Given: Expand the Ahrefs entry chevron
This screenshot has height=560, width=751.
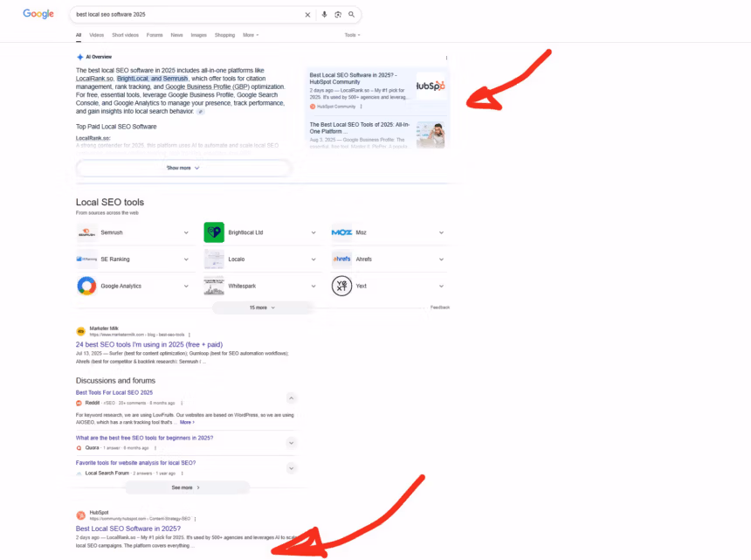Looking at the screenshot, I should point(441,259).
